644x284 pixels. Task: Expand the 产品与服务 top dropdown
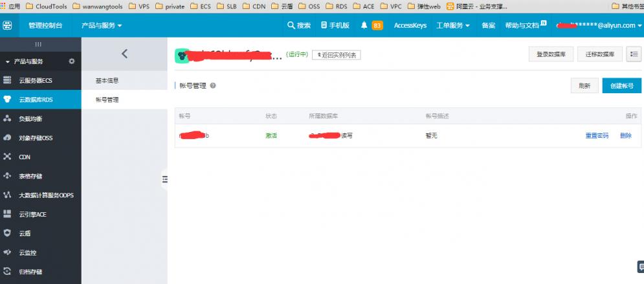(x=102, y=25)
